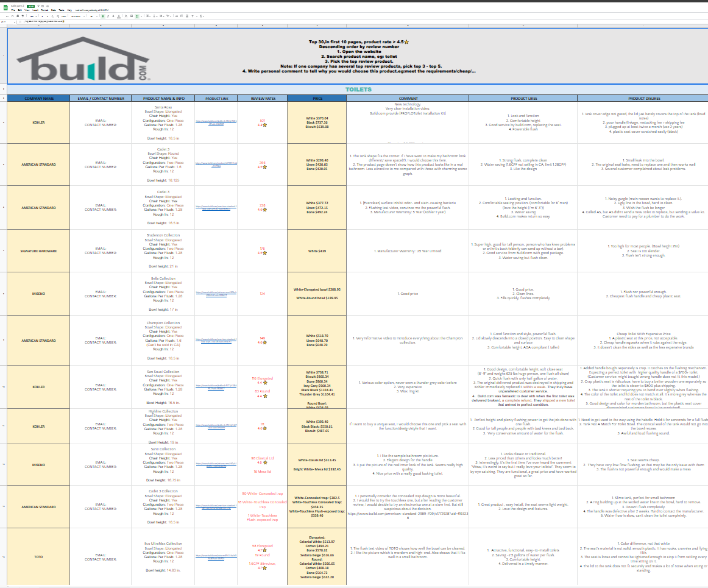The height and width of the screenshot is (588, 708).
Task: Click the Redo toolbar icon
Action: pyautogui.click(x=12, y=16)
